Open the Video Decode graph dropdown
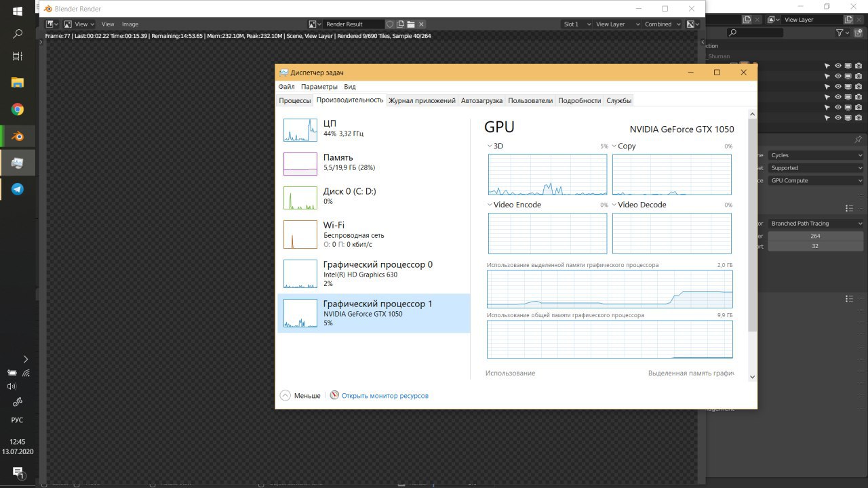Screen dimensions: 868x488 click(x=639, y=205)
